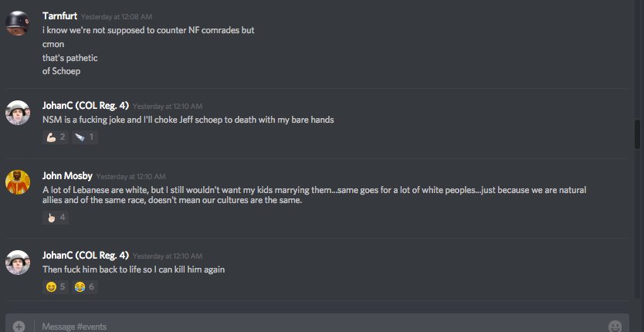
Task: Click the 'that's pathetic' message line
Action: 69,58
